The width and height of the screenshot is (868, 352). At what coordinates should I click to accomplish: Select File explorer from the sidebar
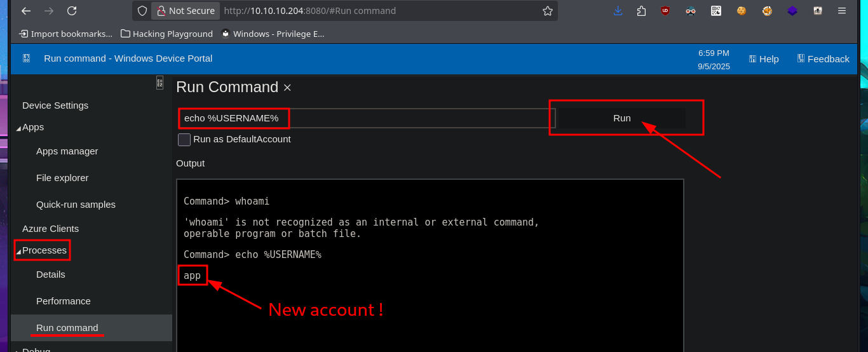[x=62, y=178]
